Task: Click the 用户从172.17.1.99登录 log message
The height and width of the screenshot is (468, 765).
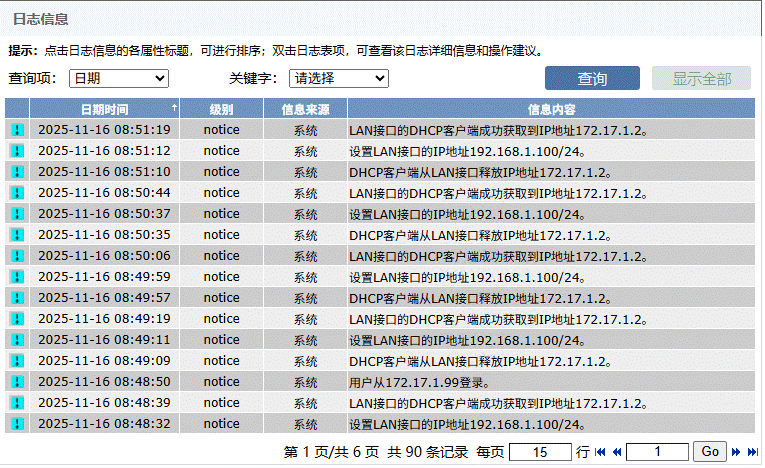Action: click(419, 383)
